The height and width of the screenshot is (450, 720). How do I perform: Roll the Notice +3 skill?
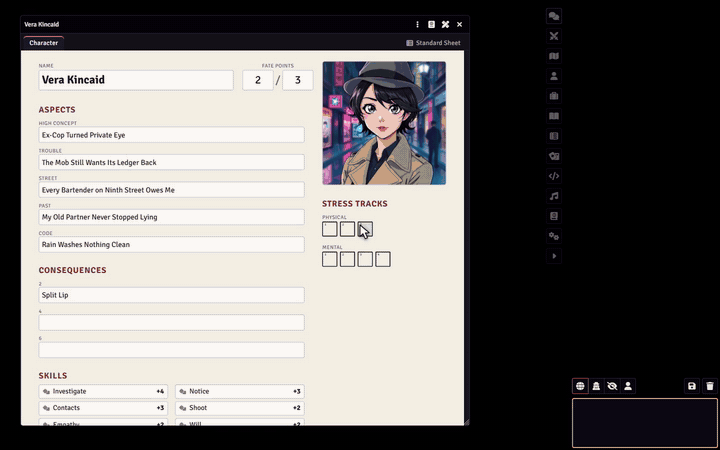coord(240,391)
